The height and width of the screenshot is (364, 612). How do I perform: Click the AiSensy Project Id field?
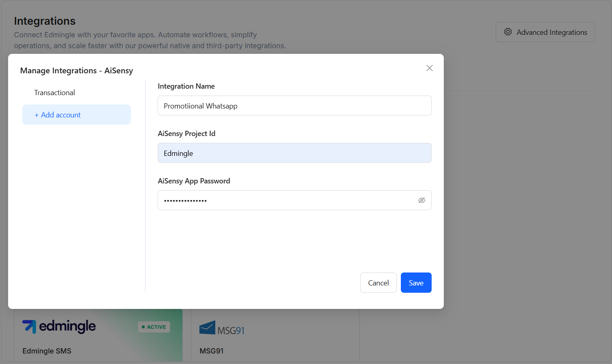295,153
